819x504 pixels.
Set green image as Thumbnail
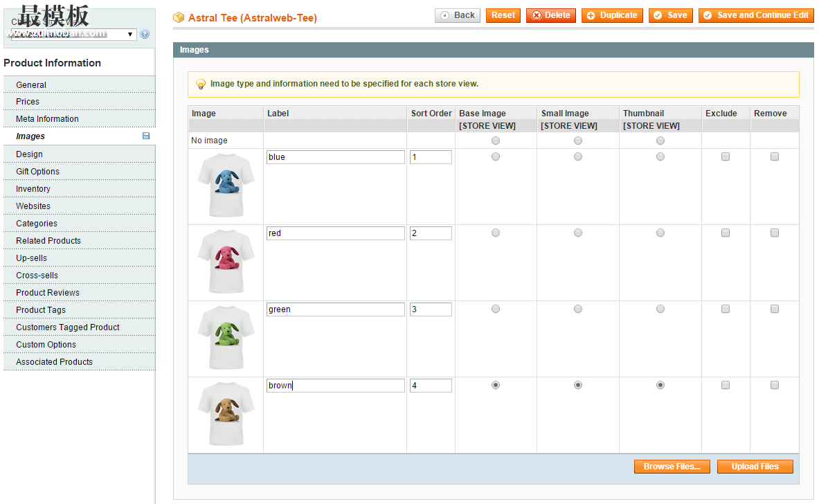660,309
